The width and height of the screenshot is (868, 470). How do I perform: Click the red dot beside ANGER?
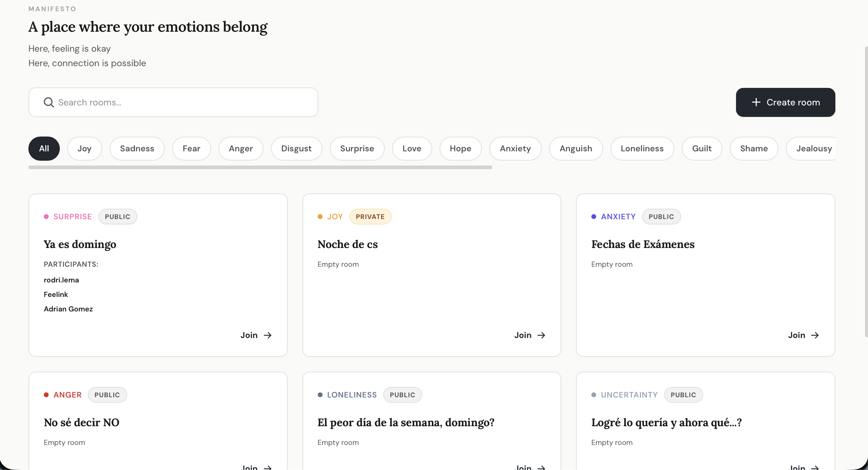(47, 395)
